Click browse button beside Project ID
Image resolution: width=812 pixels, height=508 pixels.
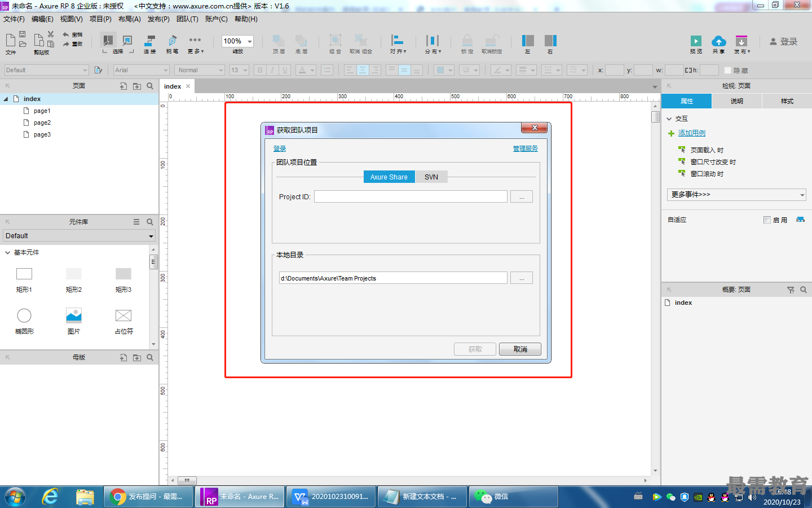[x=522, y=196]
